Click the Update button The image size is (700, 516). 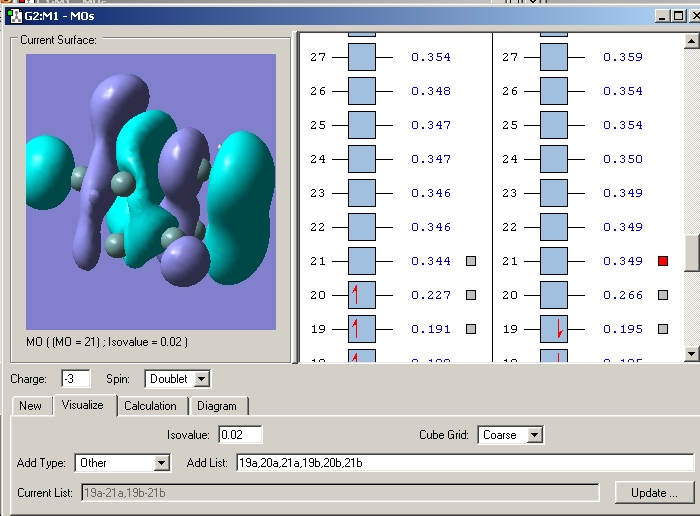tap(654, 493)
